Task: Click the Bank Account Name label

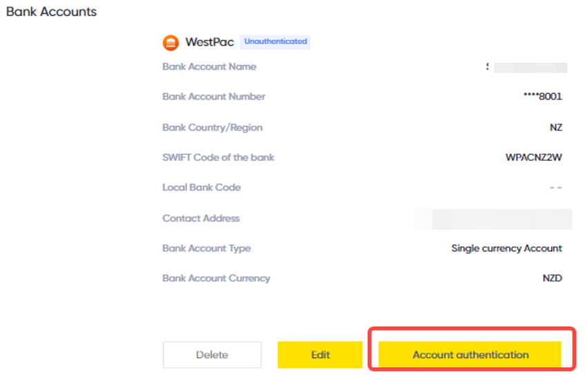Action: pos(209,67)
